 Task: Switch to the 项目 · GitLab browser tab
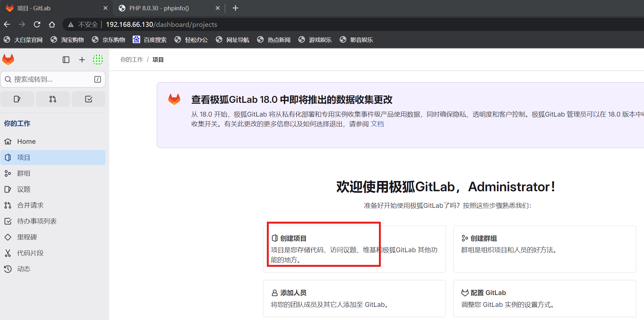56,8
